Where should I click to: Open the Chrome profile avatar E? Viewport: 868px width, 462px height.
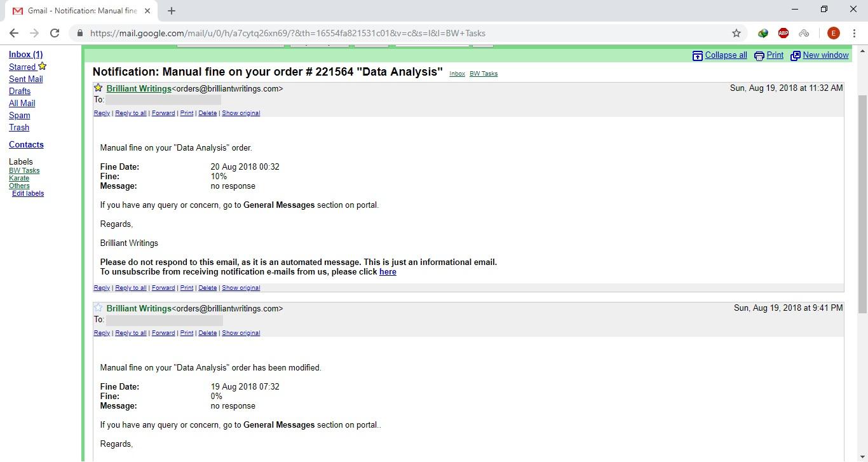tap(834, 33)
